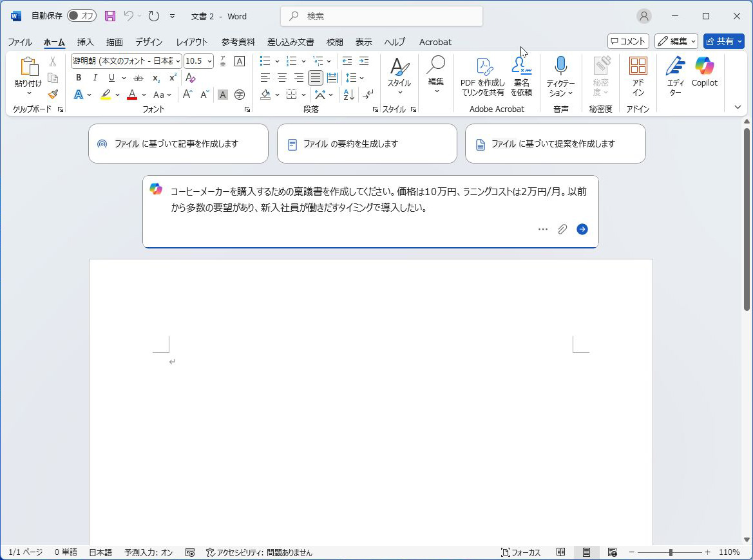Toggle bold formatting

click(79, 78)
